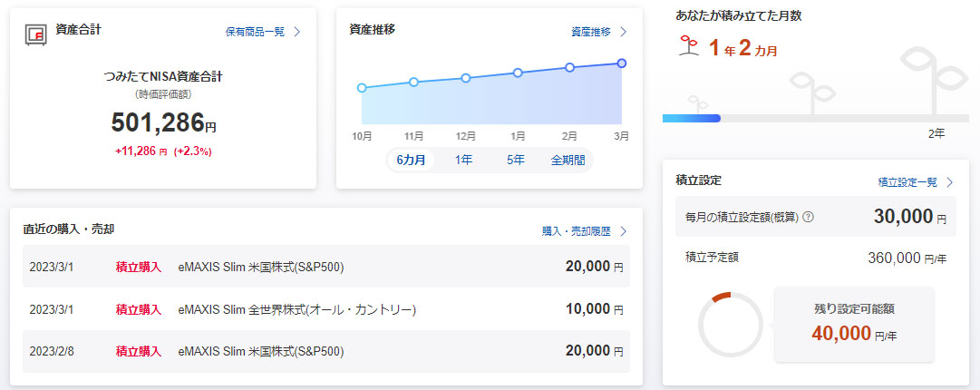Screen dimensions: 980x390
Task: Open the 保有商品一覧 link
Action: pos(255,32)
